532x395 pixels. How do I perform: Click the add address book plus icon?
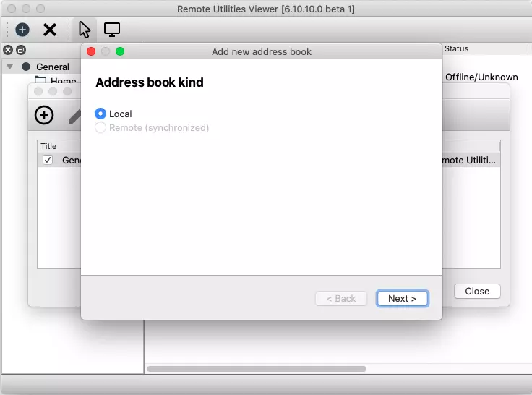point(44,115)
